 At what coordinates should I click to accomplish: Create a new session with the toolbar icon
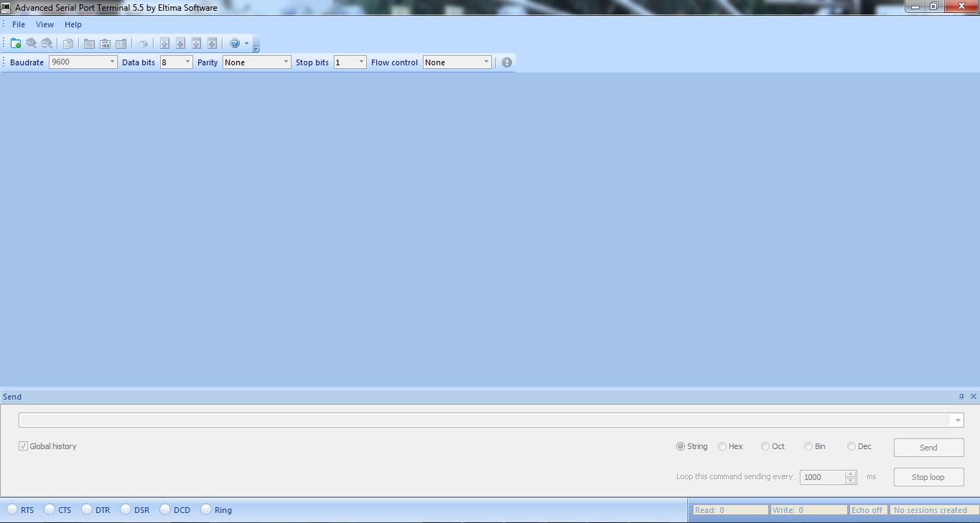16,44
